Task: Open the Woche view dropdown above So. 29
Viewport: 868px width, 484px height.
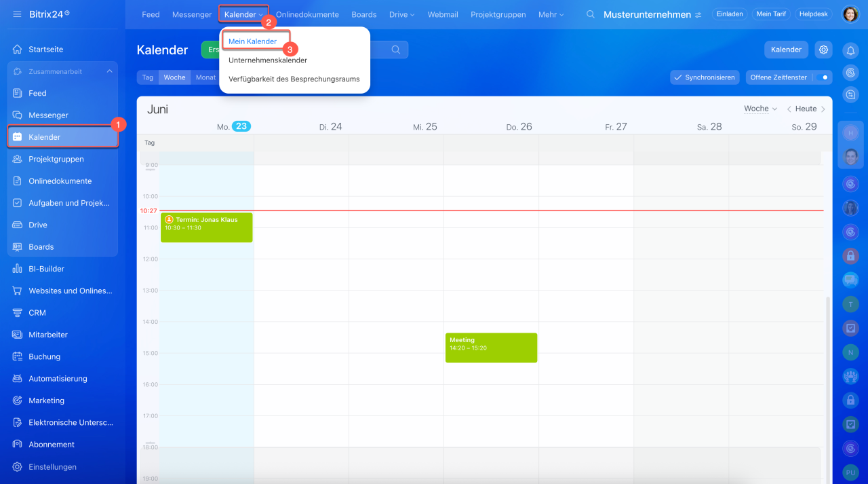Action: point(760,109)
